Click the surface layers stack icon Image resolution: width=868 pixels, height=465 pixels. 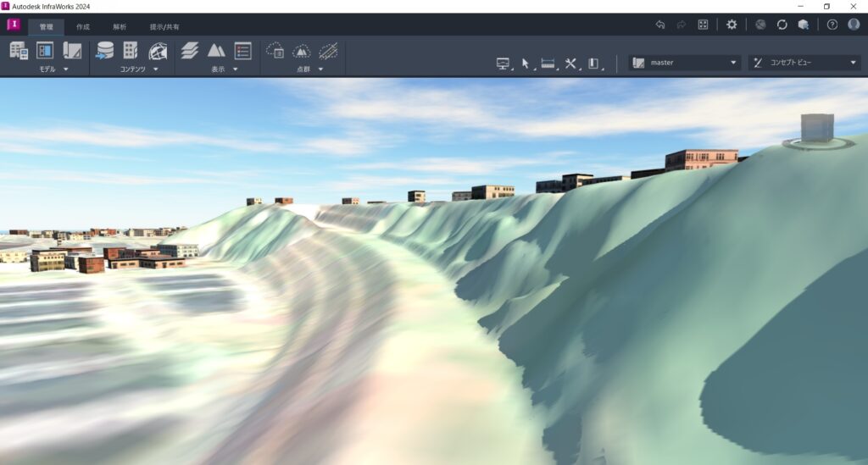190,51
